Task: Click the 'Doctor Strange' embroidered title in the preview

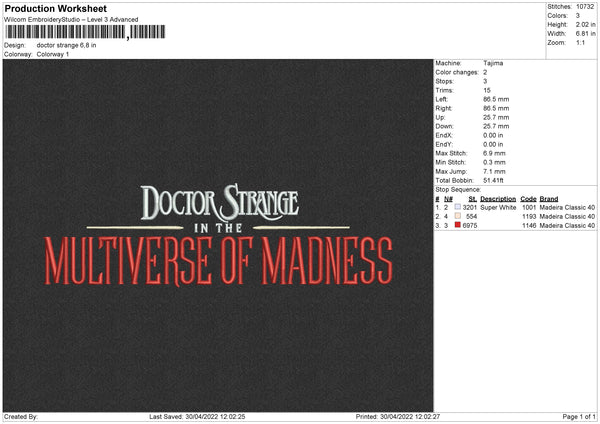Action: pyautogui.click(x=220, y=202)
